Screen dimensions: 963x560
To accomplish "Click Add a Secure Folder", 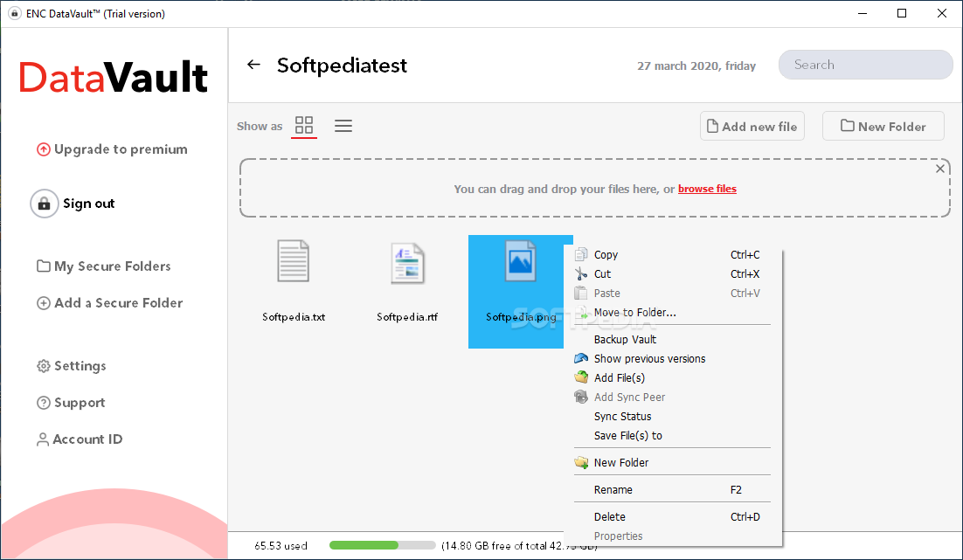I will [x=119, y=303].
